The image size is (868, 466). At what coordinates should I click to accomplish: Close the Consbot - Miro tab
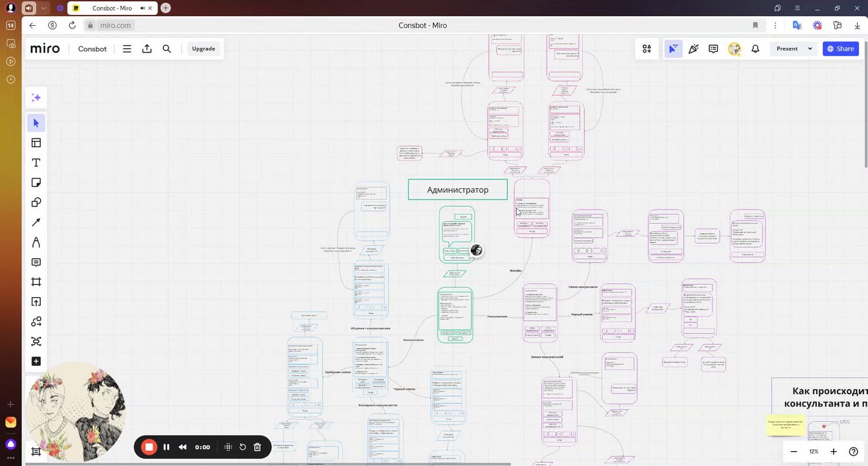150,8
